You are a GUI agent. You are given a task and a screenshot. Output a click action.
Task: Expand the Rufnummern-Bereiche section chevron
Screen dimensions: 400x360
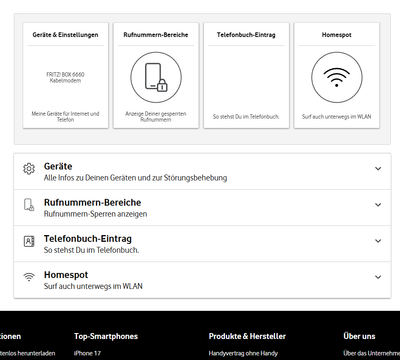[378, 205]
